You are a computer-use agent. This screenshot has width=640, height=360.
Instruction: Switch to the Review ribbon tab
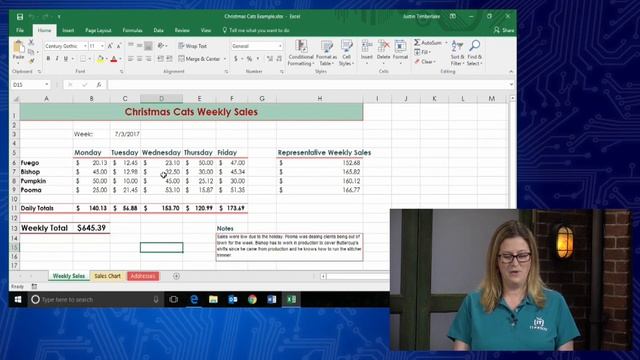point(182,30)
